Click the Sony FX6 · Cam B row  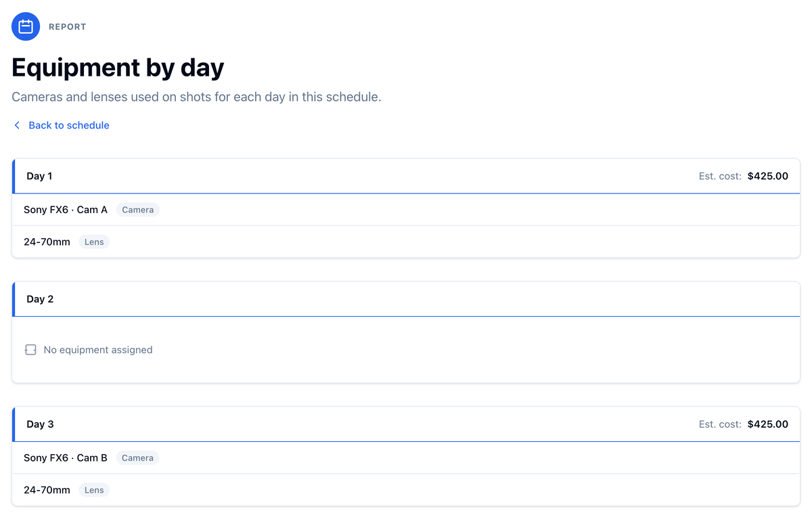406,458
